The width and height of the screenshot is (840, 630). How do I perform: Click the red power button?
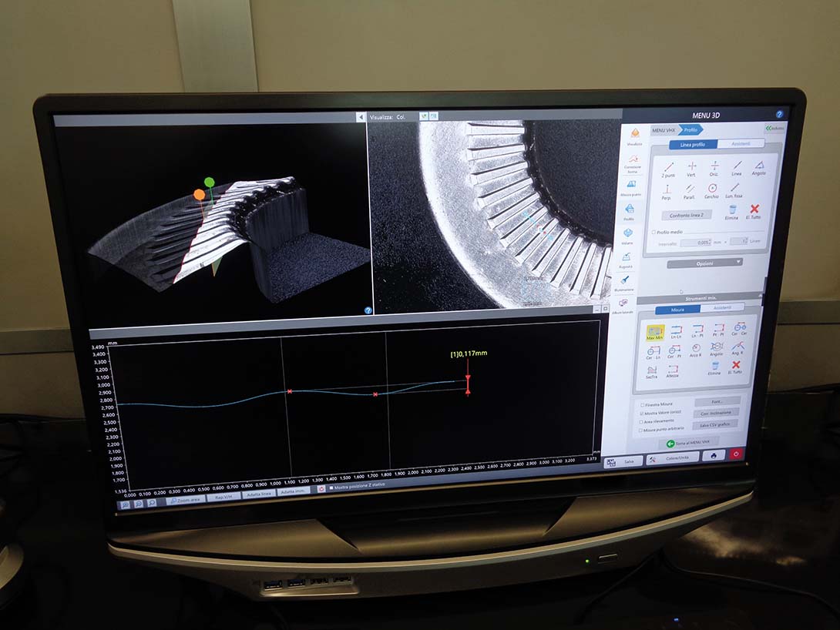pos(736,454)
